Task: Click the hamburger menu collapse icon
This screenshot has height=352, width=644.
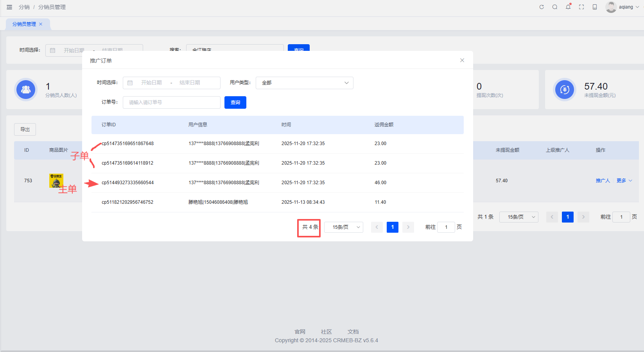Action: [x=9, y=7]
